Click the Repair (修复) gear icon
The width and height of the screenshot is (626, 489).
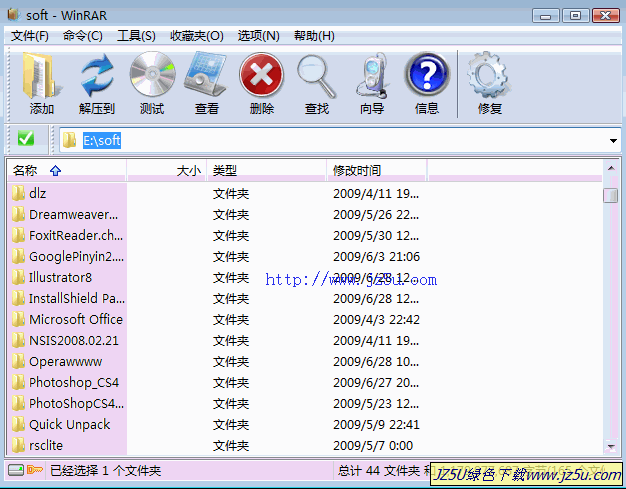pyautogui.click(x=489, y=75)
